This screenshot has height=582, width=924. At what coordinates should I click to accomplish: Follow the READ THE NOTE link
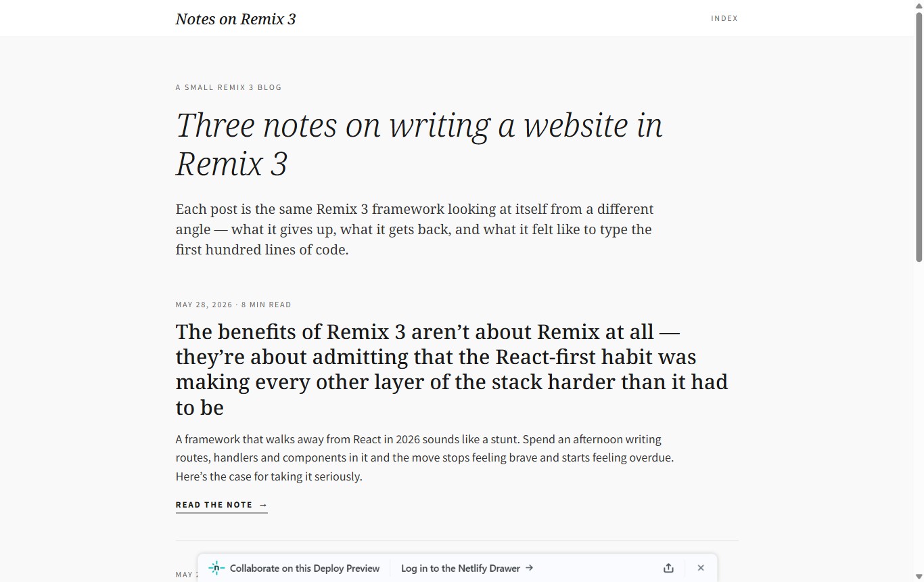(x=222, y=505)
